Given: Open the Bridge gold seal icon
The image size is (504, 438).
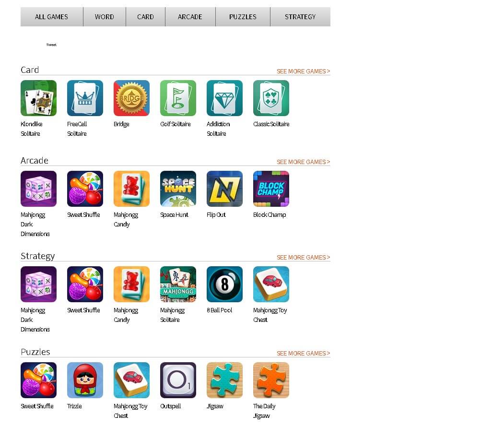Looking at the screenshot, I should click(131, 98).
